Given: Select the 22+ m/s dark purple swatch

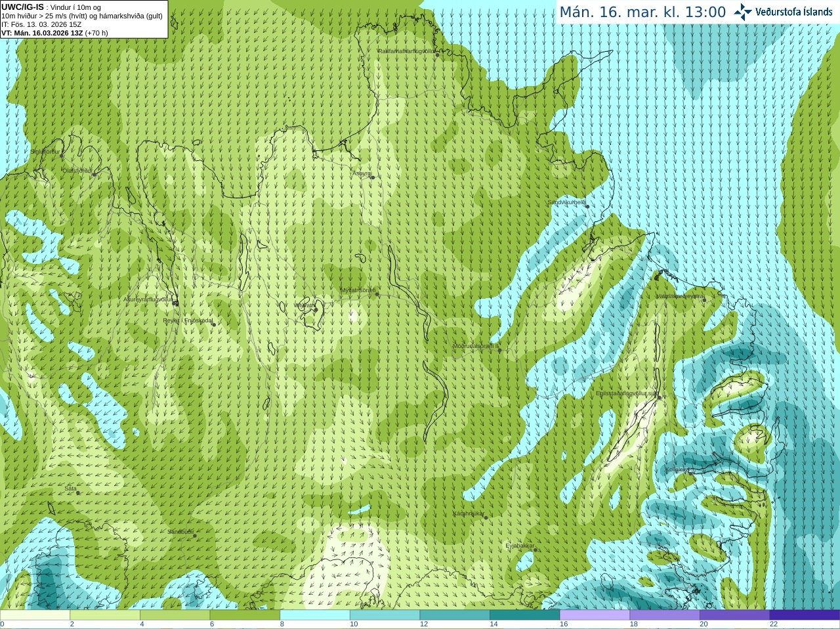Looking at the screenshot, I should click(x=805, y=615).
